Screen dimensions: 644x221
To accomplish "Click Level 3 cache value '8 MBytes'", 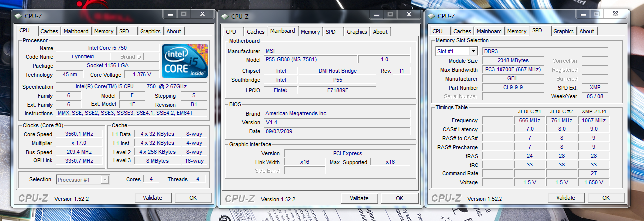I will pyautogui.click(x=157, y=161).
